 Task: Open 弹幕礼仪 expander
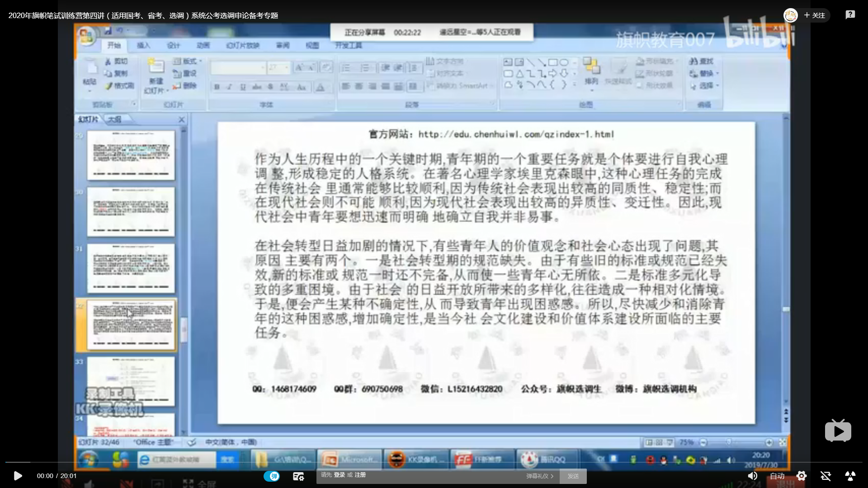coord(540,476)
